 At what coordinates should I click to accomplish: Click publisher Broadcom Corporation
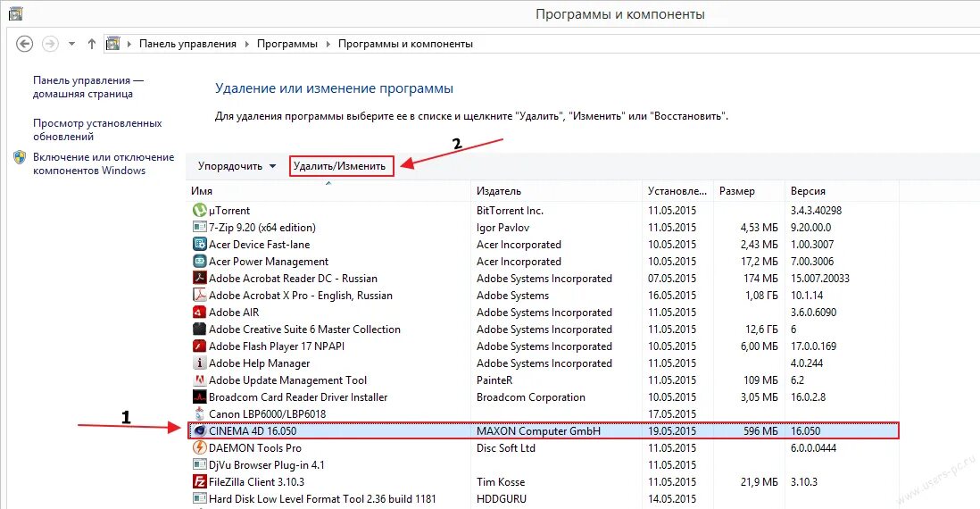coord(531,397)
